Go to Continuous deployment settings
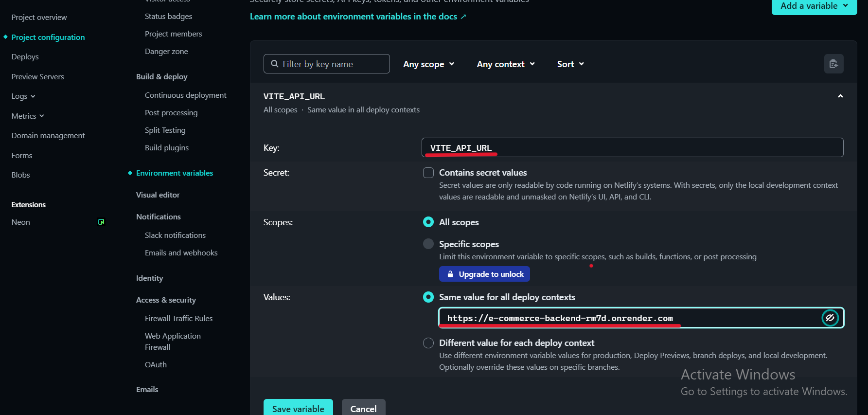 pyautogui.click(x=185, y=95)
